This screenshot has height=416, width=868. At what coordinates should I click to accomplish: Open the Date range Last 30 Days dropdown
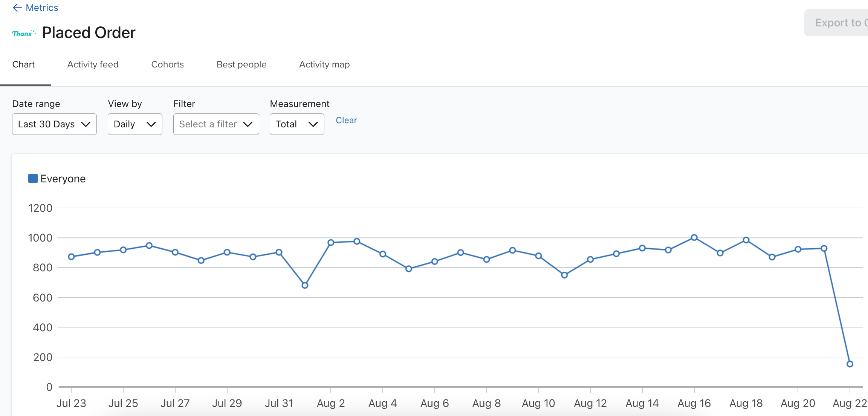pyautogui.click(x=54, y=124)
